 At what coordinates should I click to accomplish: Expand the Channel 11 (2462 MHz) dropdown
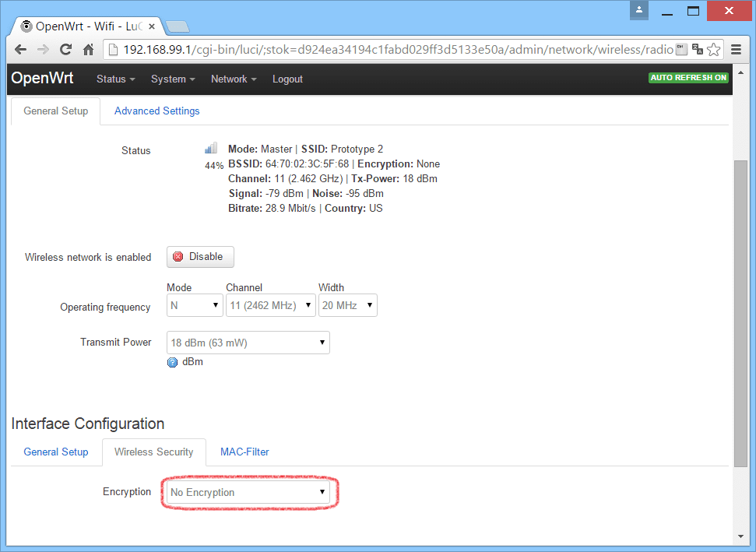coord(271,306)
